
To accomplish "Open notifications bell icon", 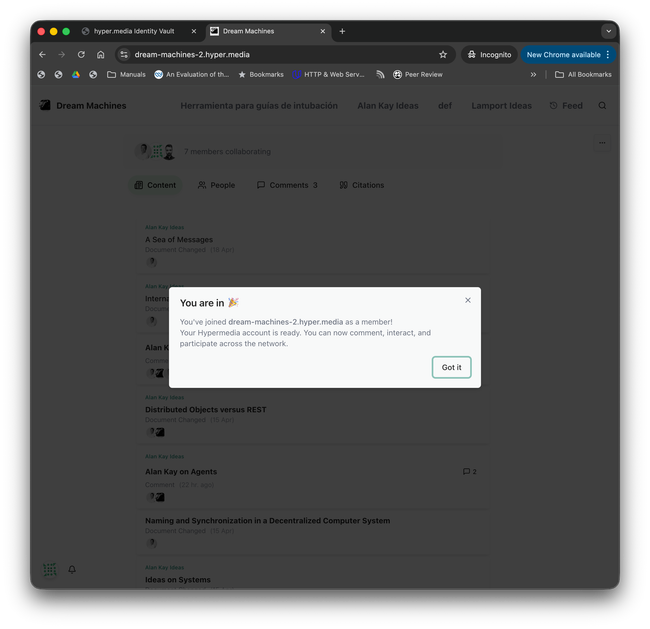I will [72, 569].
